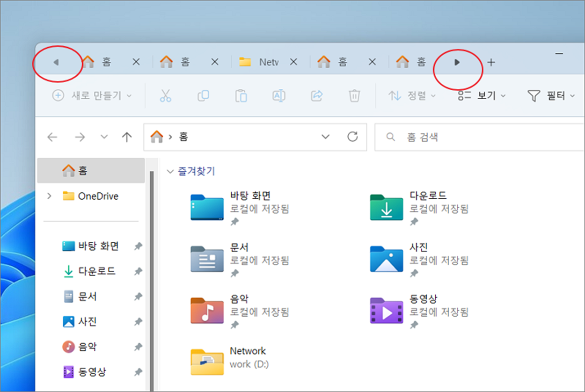Click the pin icon beside sidebar 바탕 화면
The image size is (585, 392).
[138, 246]
